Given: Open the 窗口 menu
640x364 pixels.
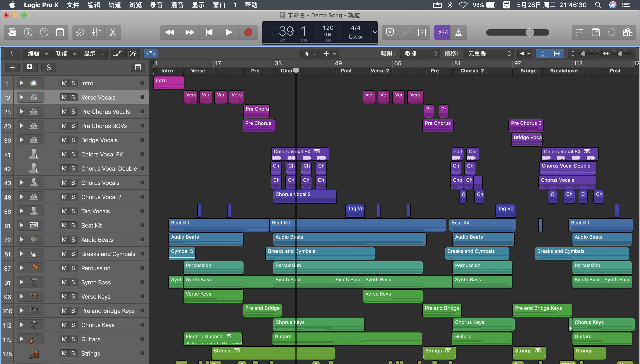Looking at the screenshot, I should pos(219,5).
